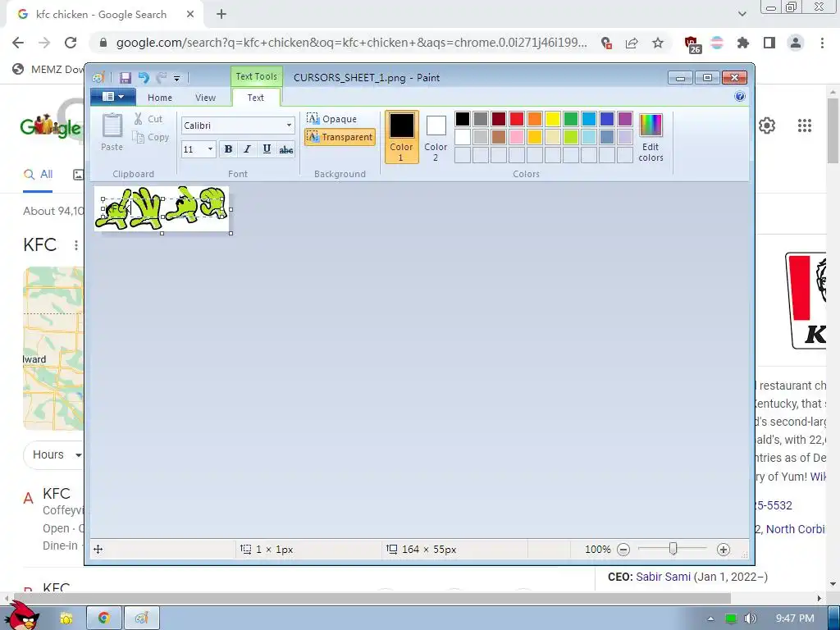This screenshot has height=630, width=840.
Task: Open Chrome three-dot menu
Action: 822,43
